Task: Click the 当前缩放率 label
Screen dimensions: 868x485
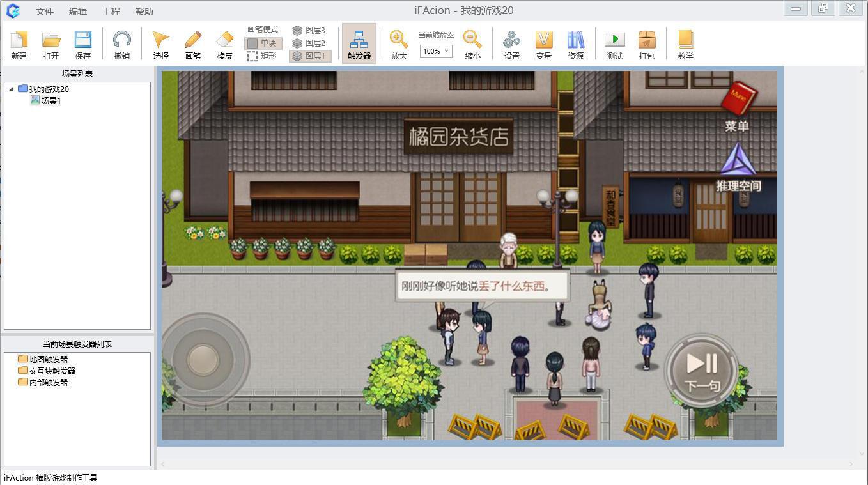Action: pyautogui.click(x=436, y=35)
